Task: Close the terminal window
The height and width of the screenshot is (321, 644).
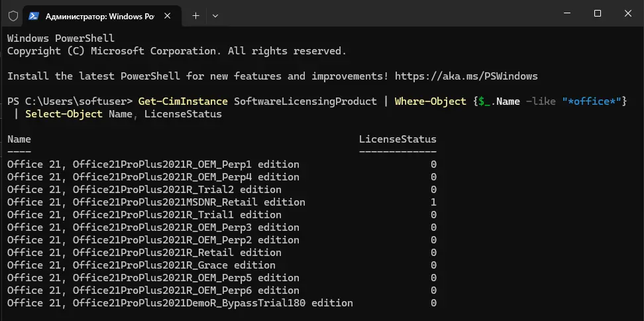Action: click(628, 13)
